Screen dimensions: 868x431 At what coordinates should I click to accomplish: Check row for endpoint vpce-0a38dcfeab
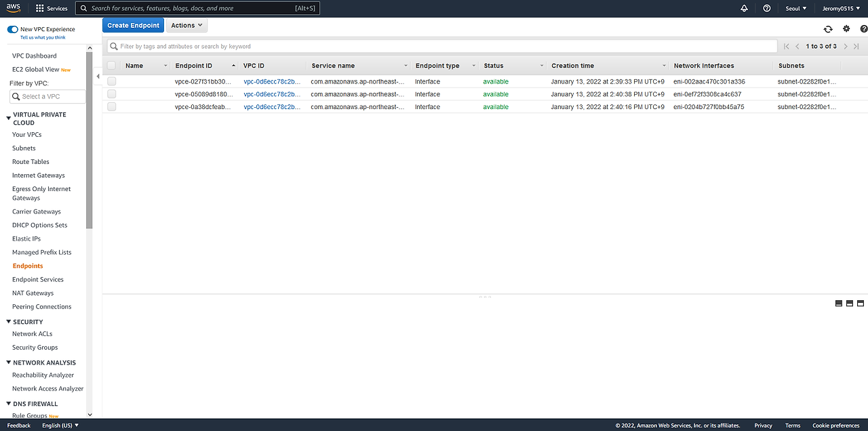111,107
